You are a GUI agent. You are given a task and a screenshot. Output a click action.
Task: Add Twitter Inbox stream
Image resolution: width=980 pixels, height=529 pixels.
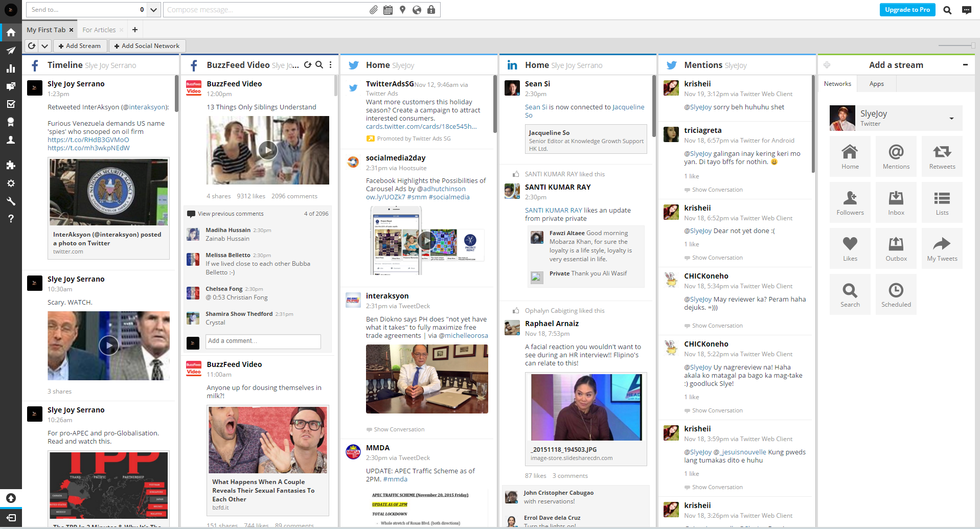(896, 202)
